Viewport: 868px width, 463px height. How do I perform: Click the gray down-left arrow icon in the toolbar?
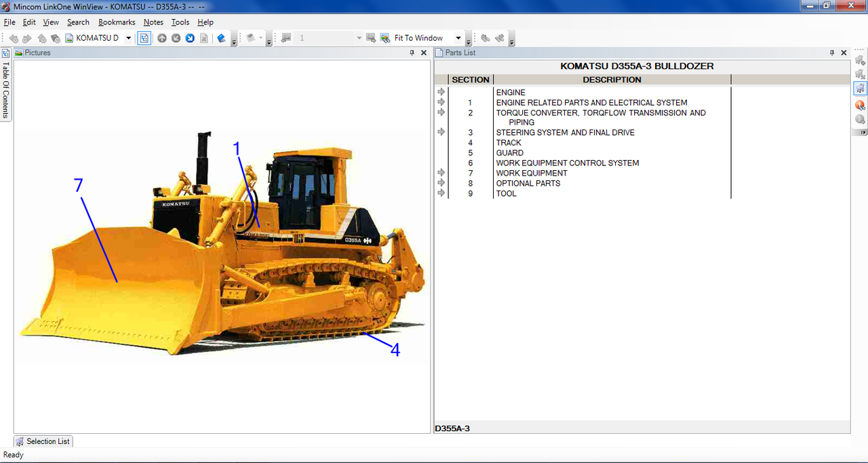pyautogui.click(x=176, y=38)
